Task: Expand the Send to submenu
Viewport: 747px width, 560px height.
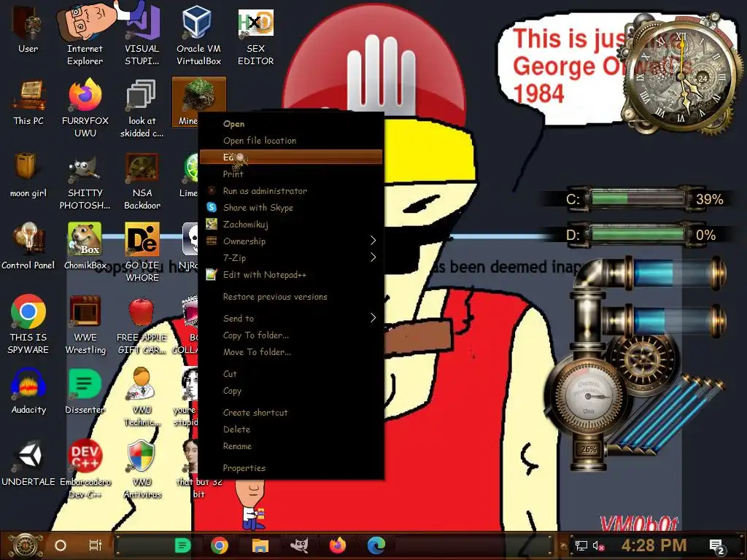Action: point(290,318)
